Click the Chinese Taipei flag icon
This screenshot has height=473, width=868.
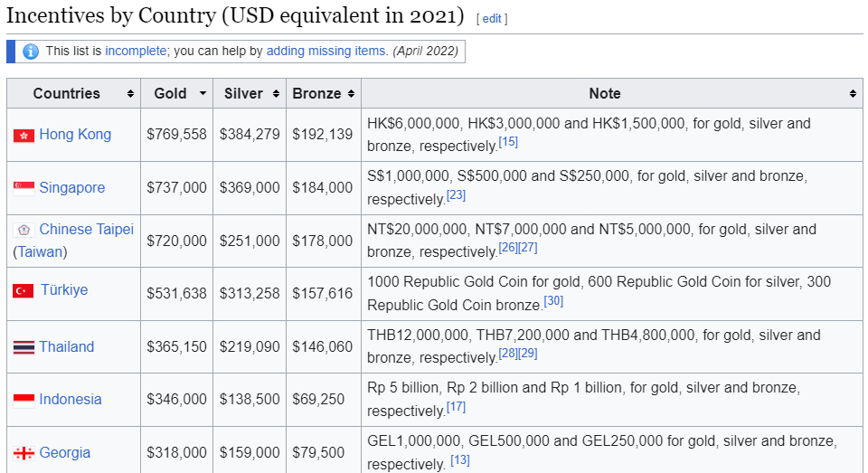click(24, 230)
